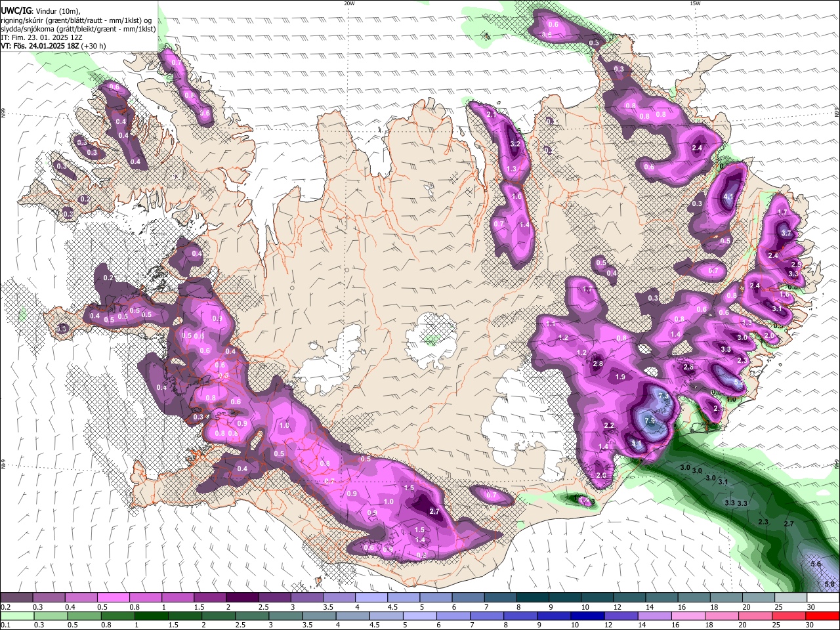Click the 1.0 value in the southwest snow band
This screenshot has height=630, width=840.
pos(284,426)
